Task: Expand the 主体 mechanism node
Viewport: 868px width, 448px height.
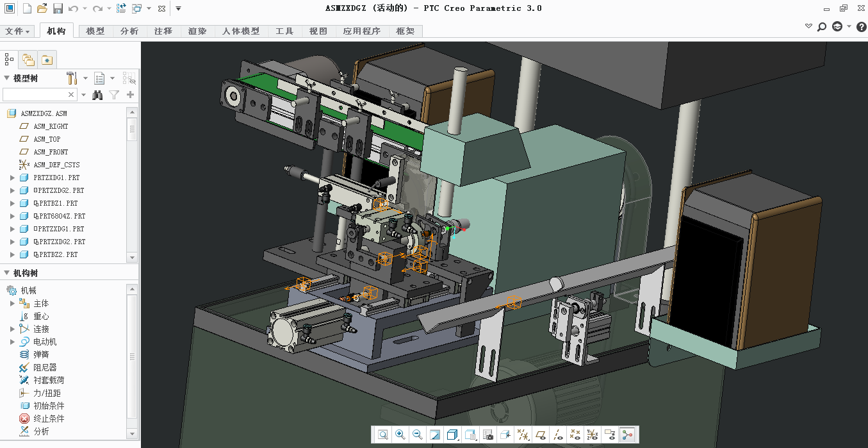Action: tap(12, 303)
